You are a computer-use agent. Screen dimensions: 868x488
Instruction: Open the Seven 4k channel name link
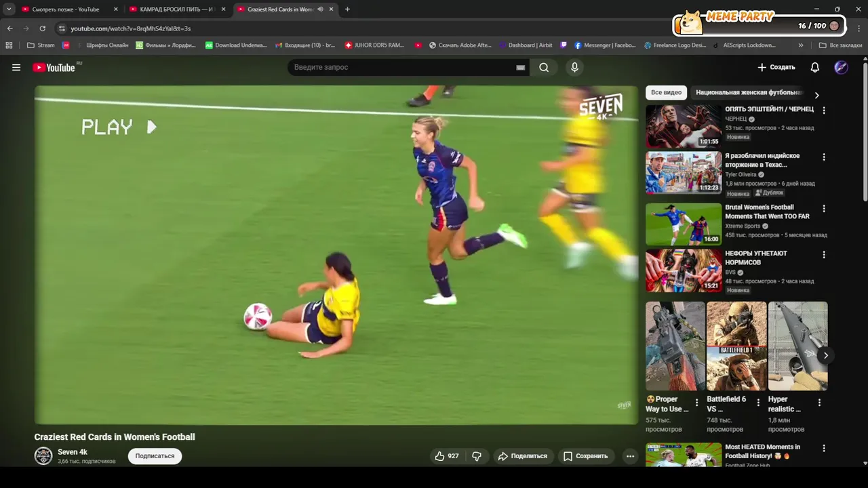73,452
